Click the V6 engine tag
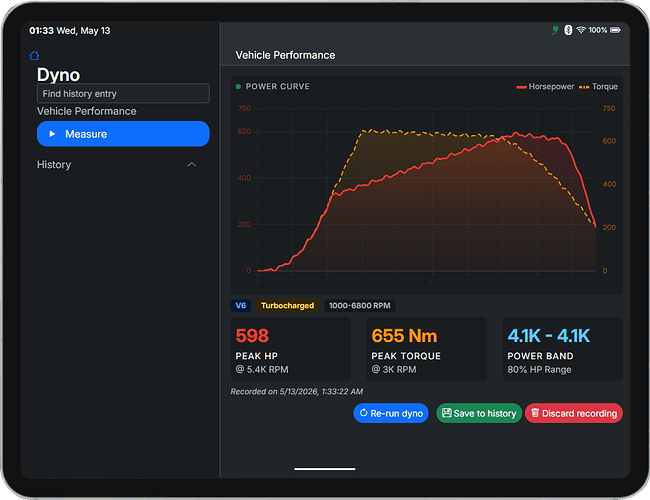Image resolution: width=650 pixels, height=500 pixels. pyautogui.click(x=241, y=306)
